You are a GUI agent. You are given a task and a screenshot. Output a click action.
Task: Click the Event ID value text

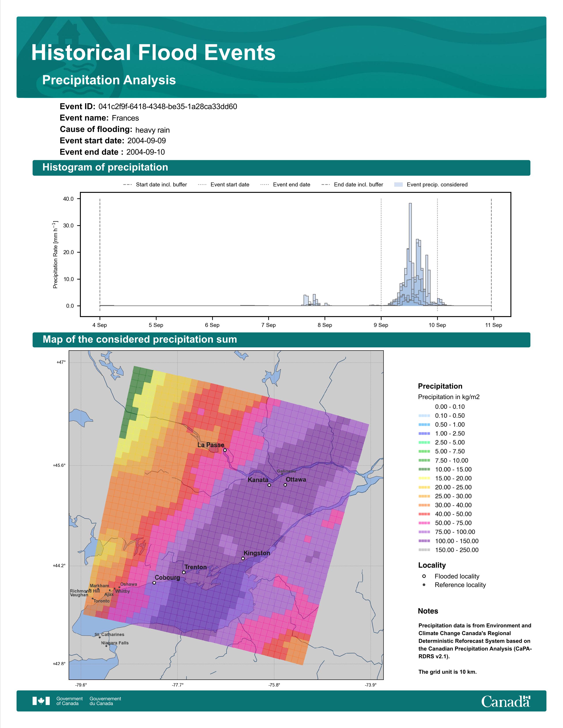[x=168, y=107]
